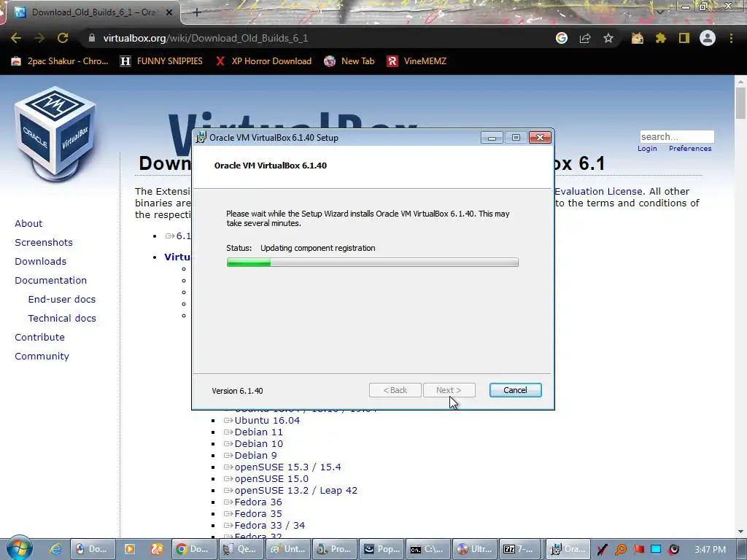Cancel the VirtualBox setup
747x560 pixels.
[x=515, y=390]
